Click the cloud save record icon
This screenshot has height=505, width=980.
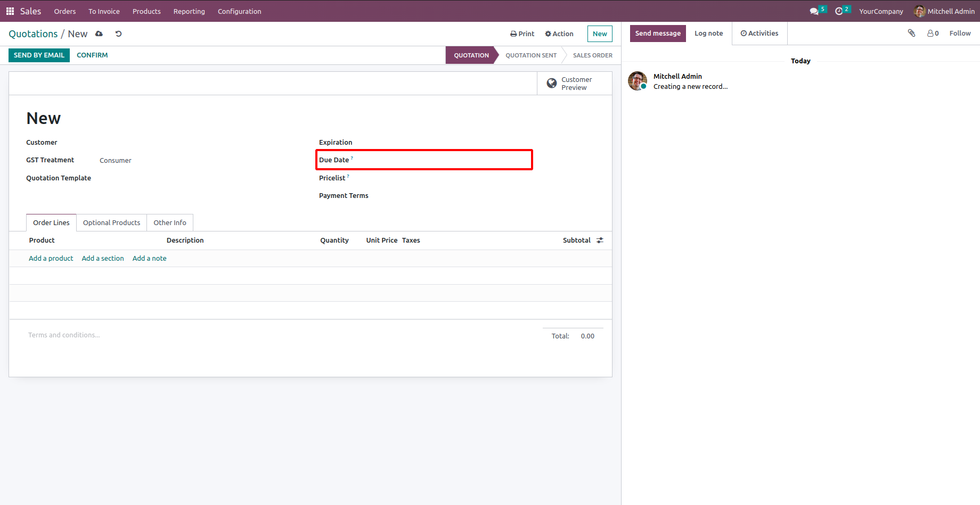[x=99, y=34]
